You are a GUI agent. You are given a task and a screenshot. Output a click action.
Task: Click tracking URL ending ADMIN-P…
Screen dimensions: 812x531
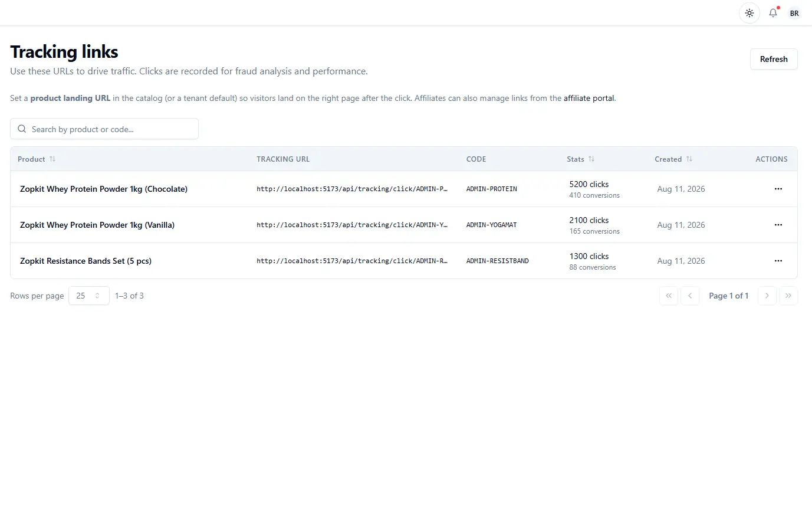click(x=352, y=189)
